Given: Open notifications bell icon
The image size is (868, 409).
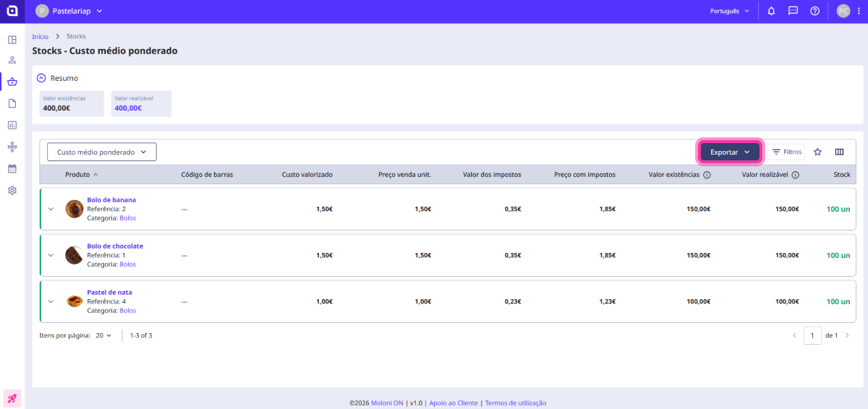Looking at the screenshot, I should pyautogui.click(x=772, y=11).
